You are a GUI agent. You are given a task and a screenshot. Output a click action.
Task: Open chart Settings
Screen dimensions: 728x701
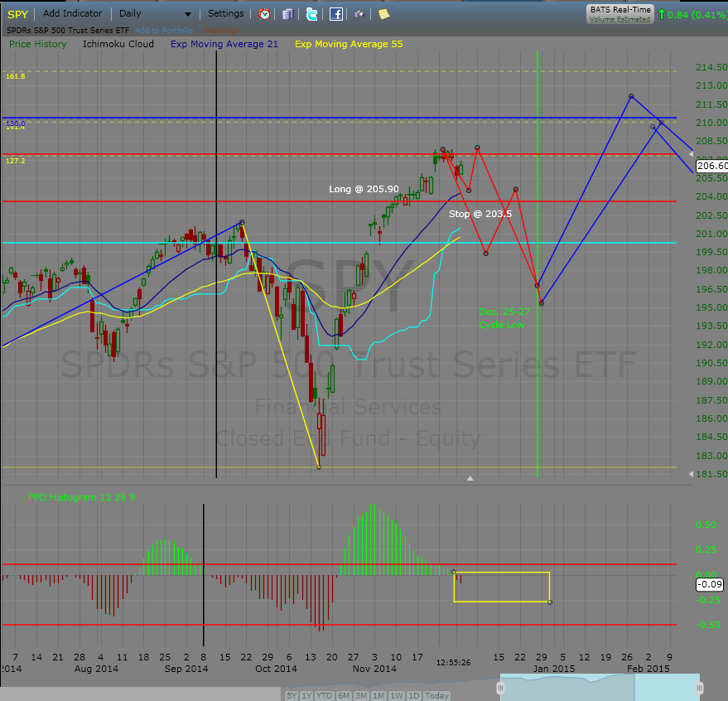pos(225,13)
